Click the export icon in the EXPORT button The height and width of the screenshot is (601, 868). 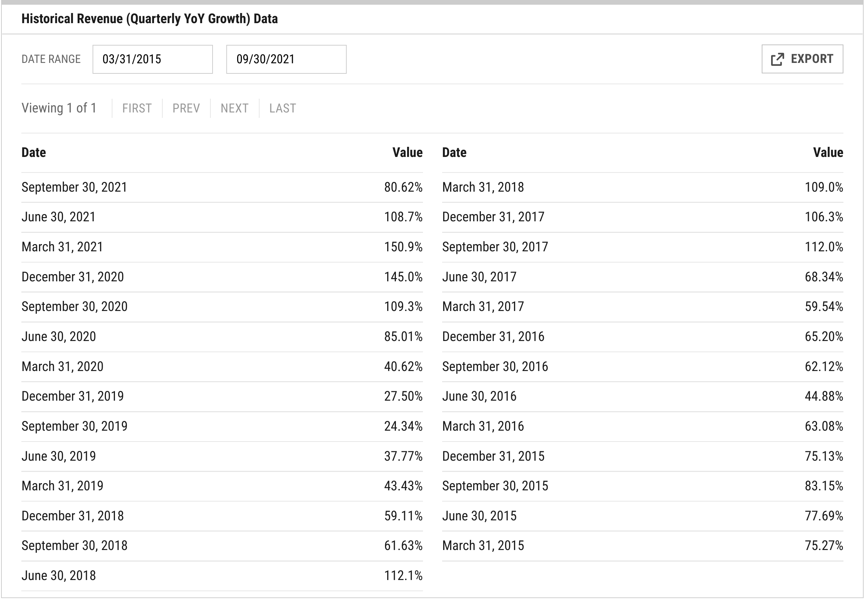tap(777, 59)
